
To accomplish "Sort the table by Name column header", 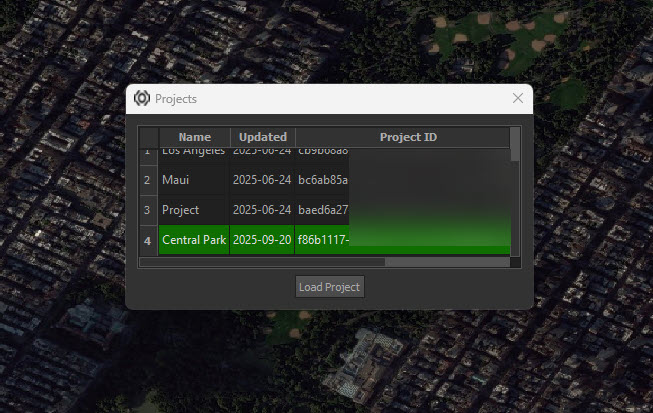I will [194, 137].
